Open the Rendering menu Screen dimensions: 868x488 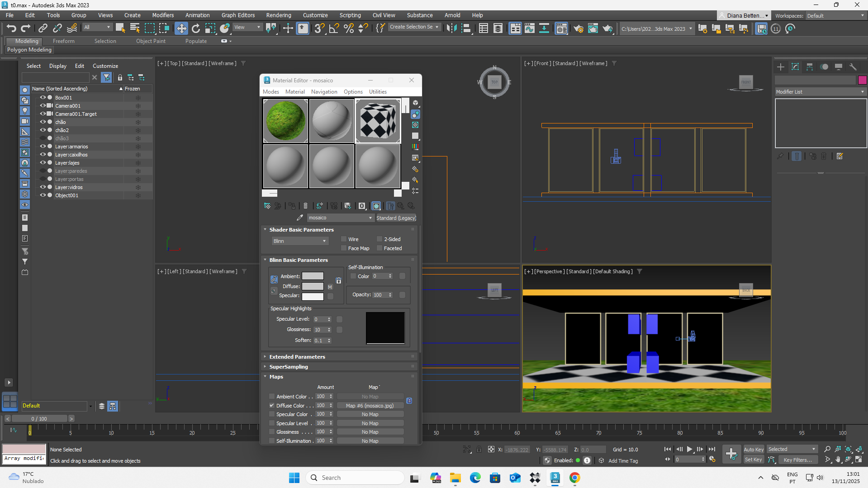[x=278, y=15]
